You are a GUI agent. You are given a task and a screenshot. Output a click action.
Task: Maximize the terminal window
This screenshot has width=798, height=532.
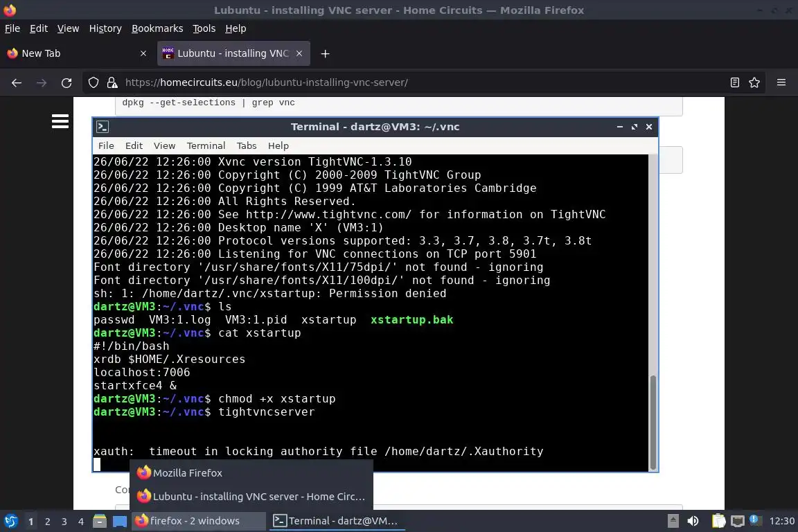coord(634,127)
